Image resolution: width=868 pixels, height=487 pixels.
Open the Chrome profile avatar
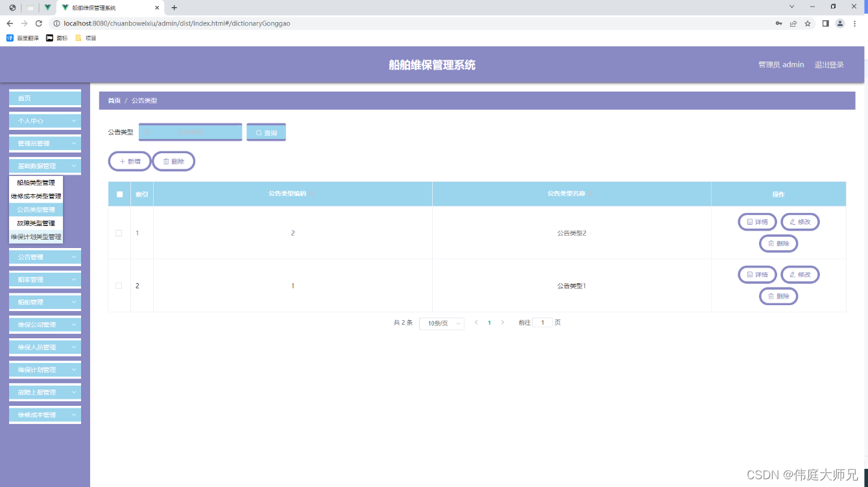click(840, 23)
